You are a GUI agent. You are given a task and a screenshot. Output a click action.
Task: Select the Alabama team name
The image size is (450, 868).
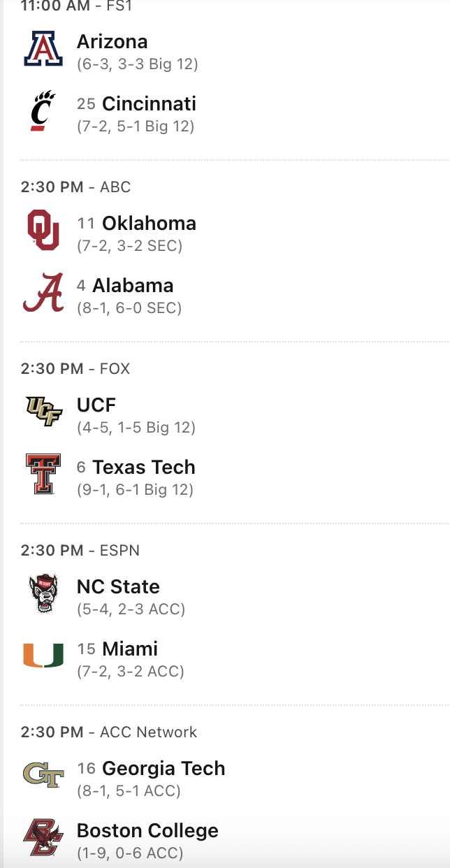pos(133,286)
